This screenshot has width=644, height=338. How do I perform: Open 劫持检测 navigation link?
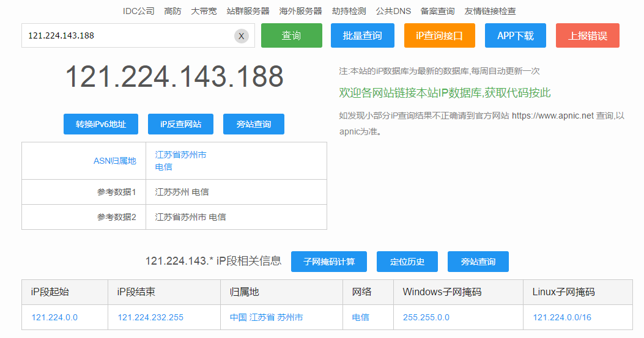(x=349, y=11)
